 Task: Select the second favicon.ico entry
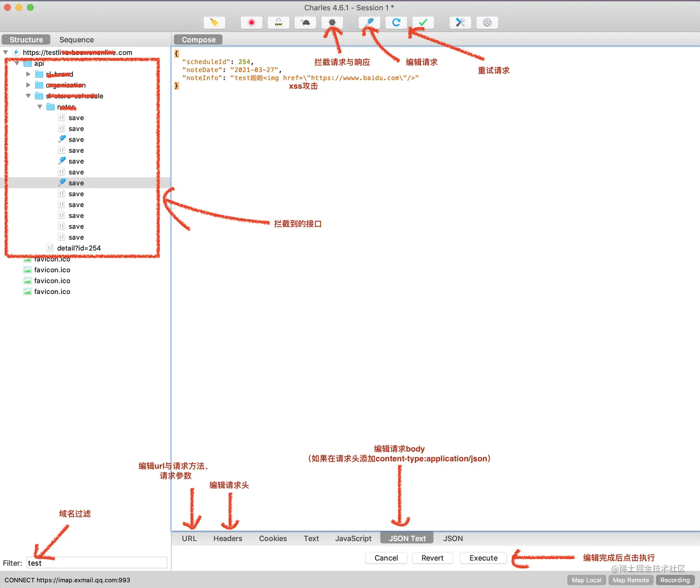52,269
